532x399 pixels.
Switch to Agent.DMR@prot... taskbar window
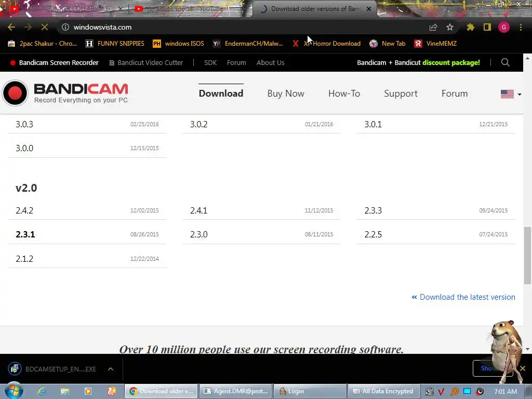tap(235, 391)
